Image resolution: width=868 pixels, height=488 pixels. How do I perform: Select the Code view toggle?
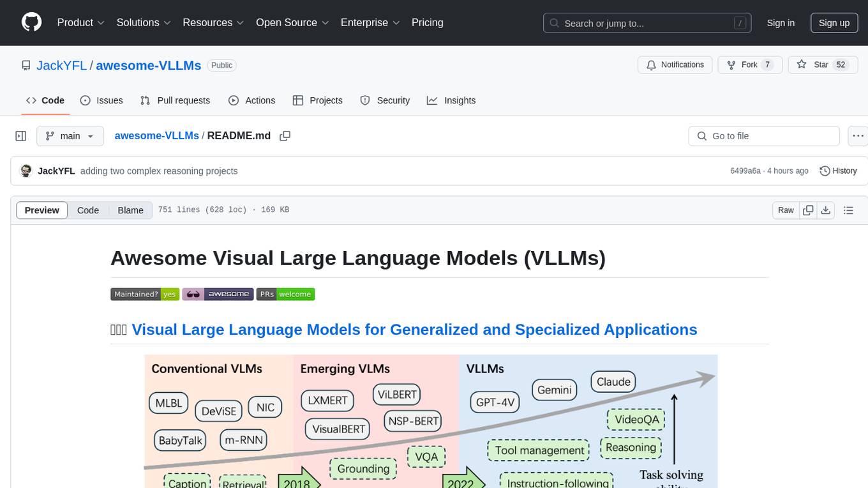click(x=88, y=210)
